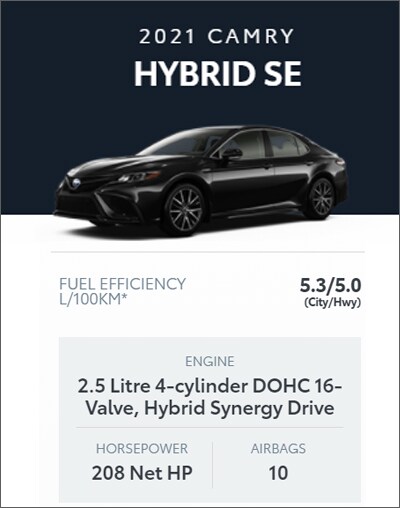400x508 pixels.
Task: Click the car's rear taillight
Action: click(x=341, y=162)
